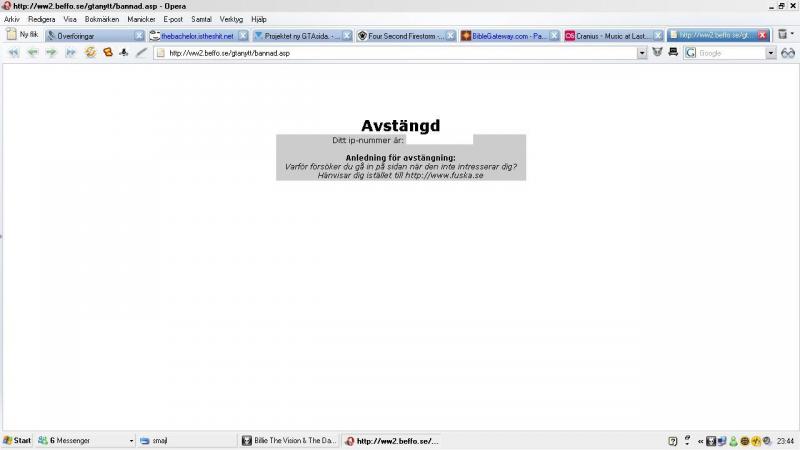The width and height of the screenshot is (800, 450).
Task: Open the Samtal menu
Action: point(201,19)
